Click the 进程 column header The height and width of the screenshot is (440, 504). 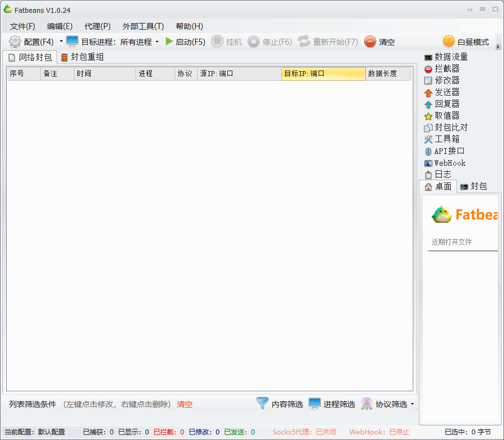tap(155, 73)
